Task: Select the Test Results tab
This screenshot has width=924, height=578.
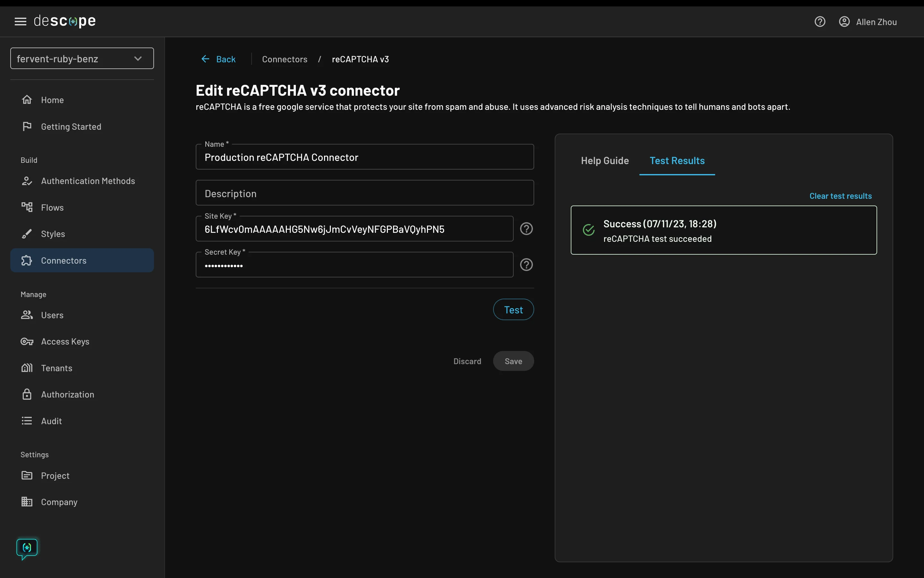Action: [x=677, y=161]
